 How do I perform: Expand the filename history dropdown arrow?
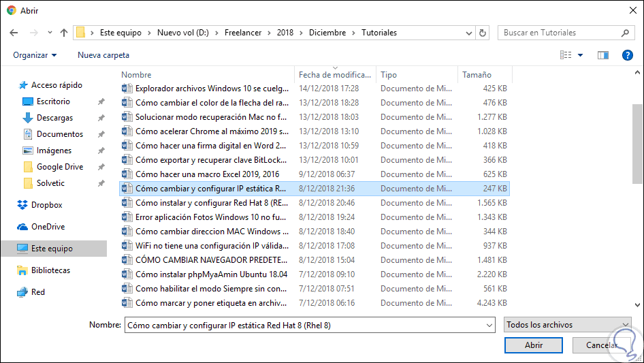(489, 325)
